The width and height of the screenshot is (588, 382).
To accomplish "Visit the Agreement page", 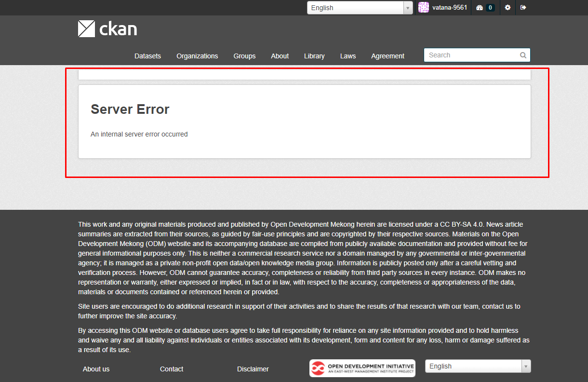I will (x=388, y=56).
